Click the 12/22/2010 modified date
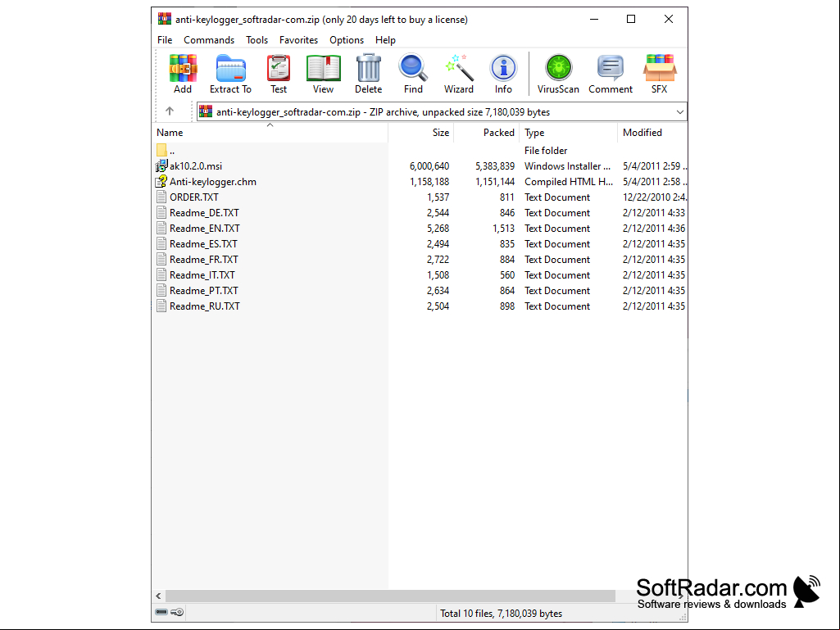Viewport: 840px width, 630px height. click(x=654, y=197)
